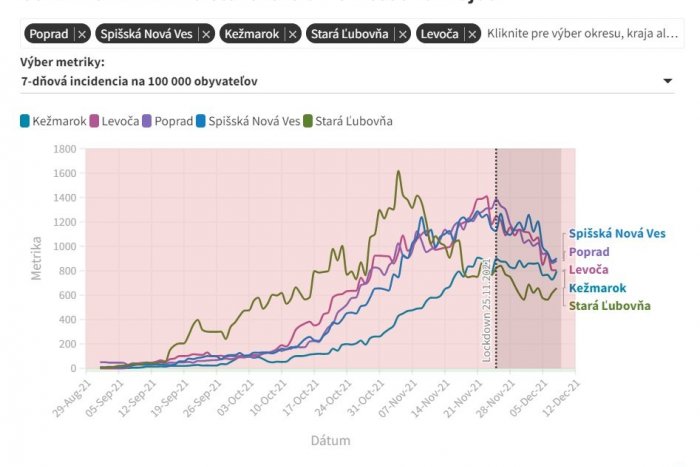Screen dimensions: 700x467
Task: Toggle Spišská Nová Ves legend entry
Action: point(248,122)
